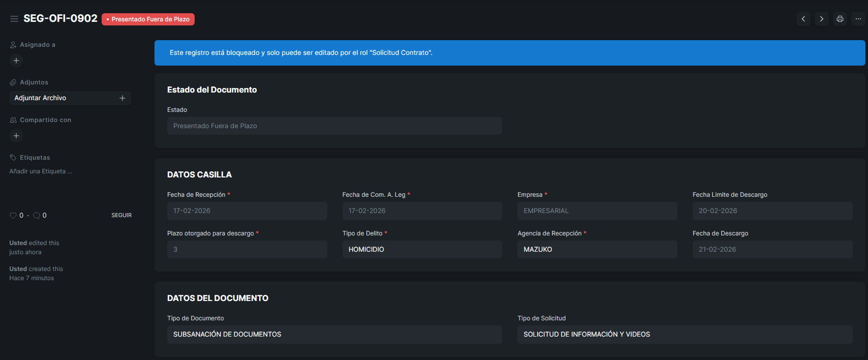Image resolution: width=868 pixels, height=360 pixels.
Task: Toggle the sidebar hamburger menu icon
Action: tap(14, 19)
